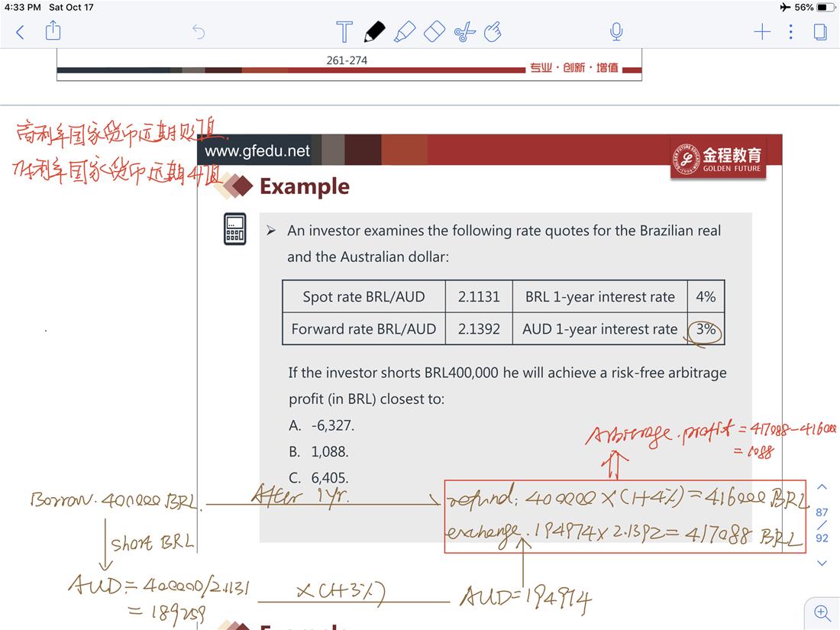
Task: Tap the airplane mode icon
Action: tap(785, 7)
